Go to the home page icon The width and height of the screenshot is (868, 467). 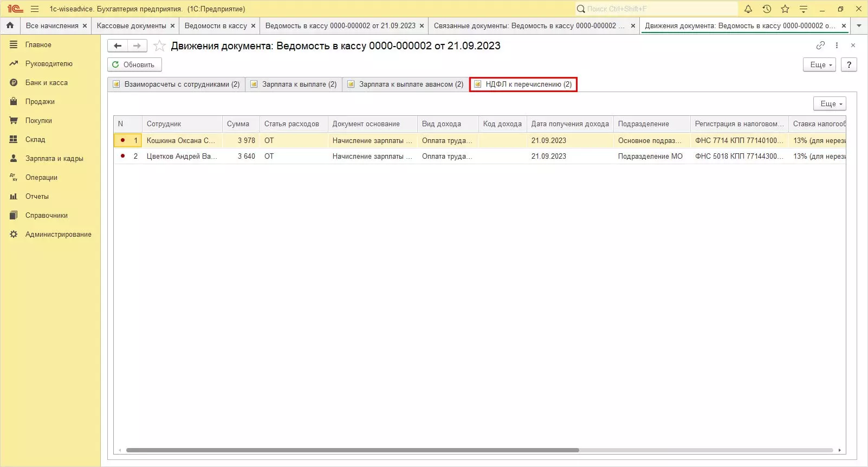coord(10,25)
